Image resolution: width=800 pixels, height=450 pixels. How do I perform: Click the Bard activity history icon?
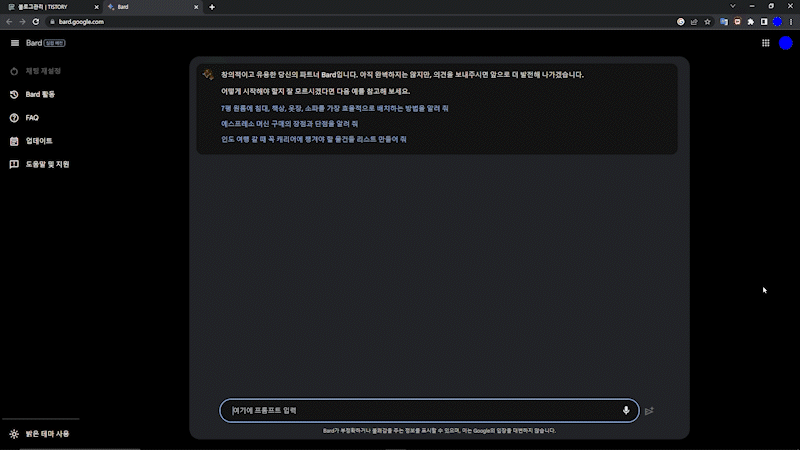click(x=14, y=94)
